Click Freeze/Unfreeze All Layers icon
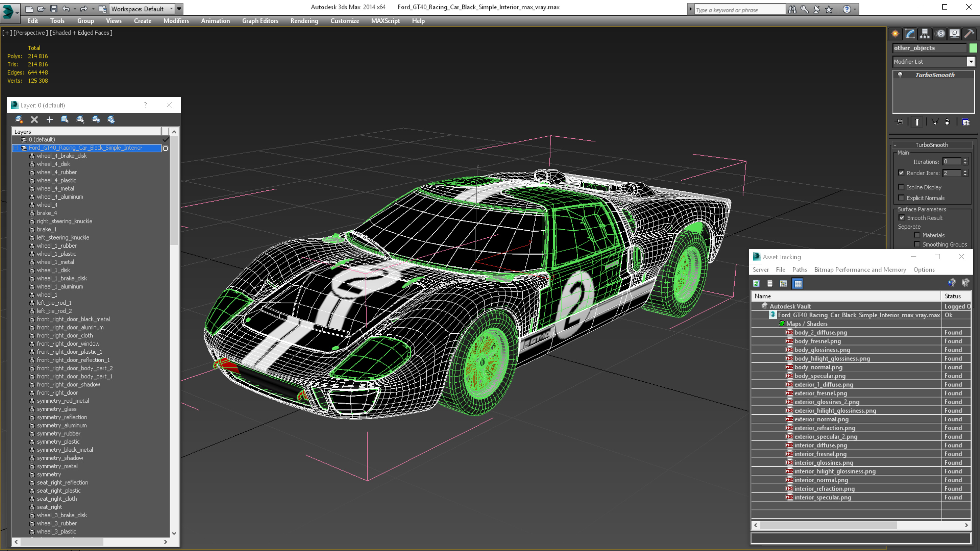 click(x=111, y=119)
